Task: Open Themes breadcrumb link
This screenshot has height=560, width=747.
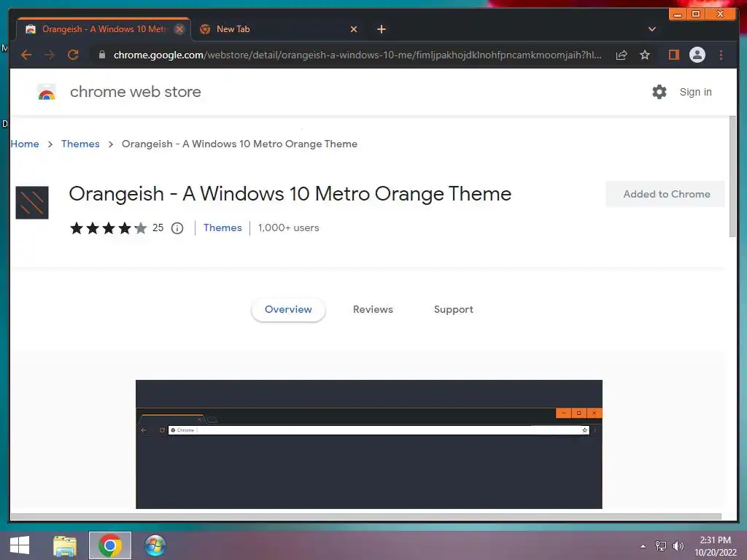Action: pyautogui.click(x=80, y=144)
